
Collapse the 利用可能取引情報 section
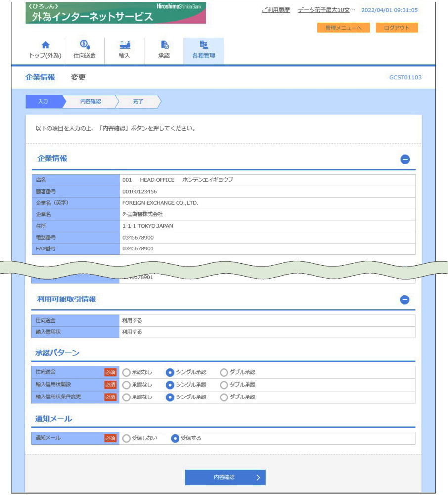point(404,300)
